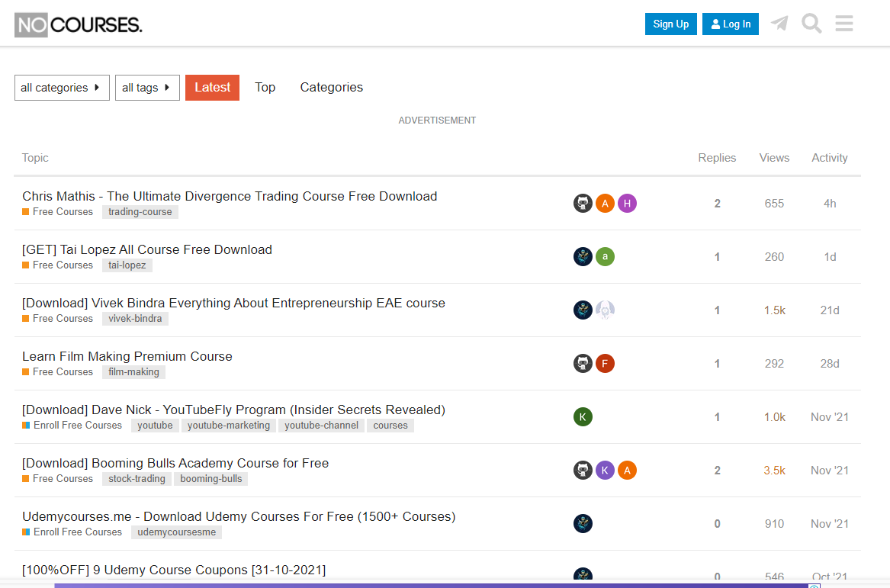Click red 'F' avatar on Film Making topic
The image size is (890, 588).
click(x=605, y=363)
